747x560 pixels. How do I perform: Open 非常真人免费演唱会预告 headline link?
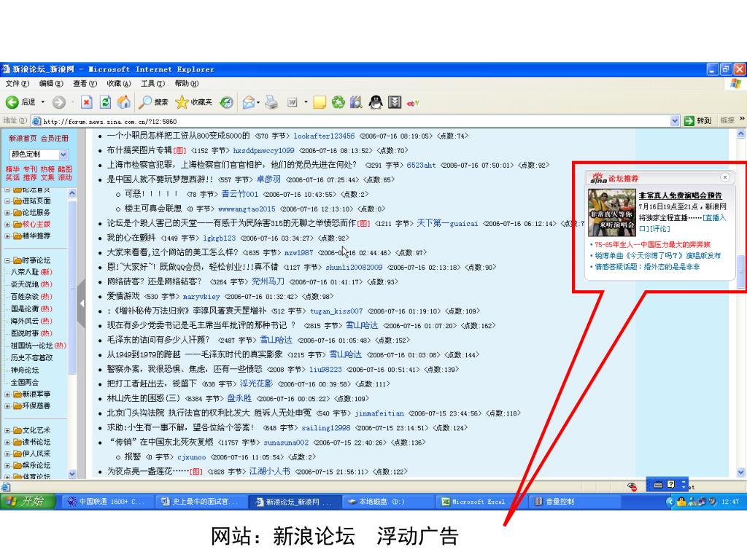click(680, 195)
